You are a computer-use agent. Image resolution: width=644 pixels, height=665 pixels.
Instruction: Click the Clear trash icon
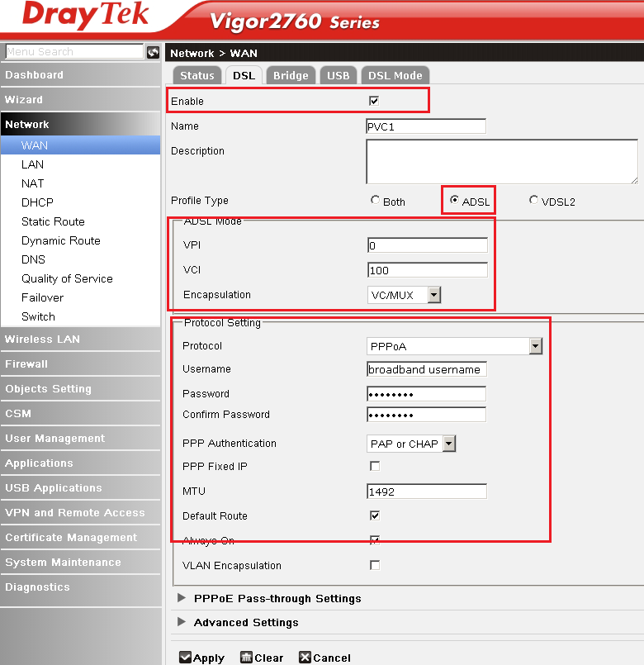tap(246, 658)
